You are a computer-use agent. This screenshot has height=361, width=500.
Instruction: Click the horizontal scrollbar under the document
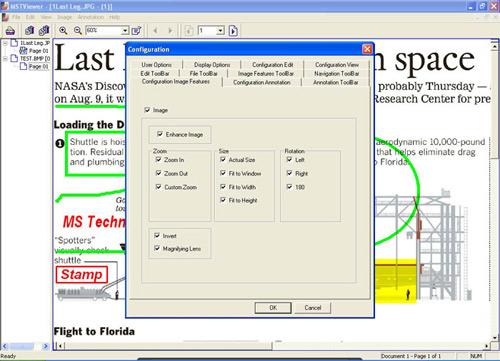tap(272, 346)
